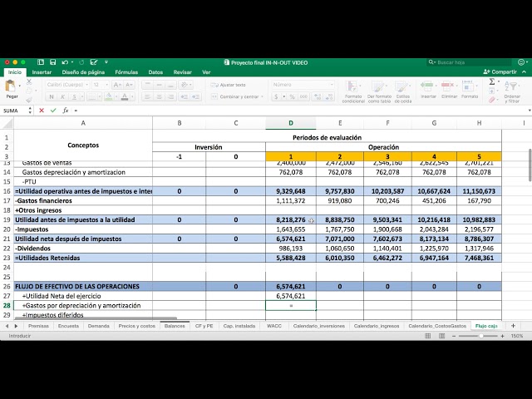The height and width of the screenshot is (399, 532).
Task: Switch to page layout view in status bar
Action: [441, 336]
